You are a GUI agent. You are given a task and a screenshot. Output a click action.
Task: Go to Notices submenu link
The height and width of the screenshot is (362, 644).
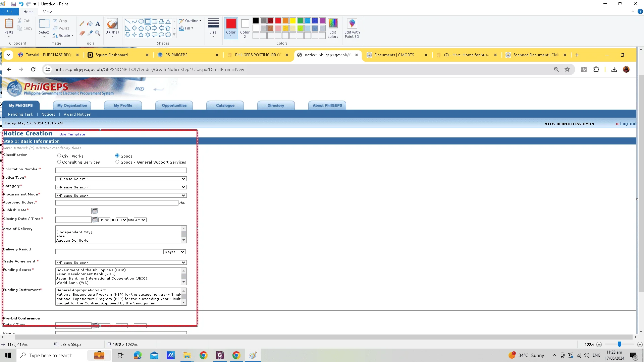tap(48, 114)
